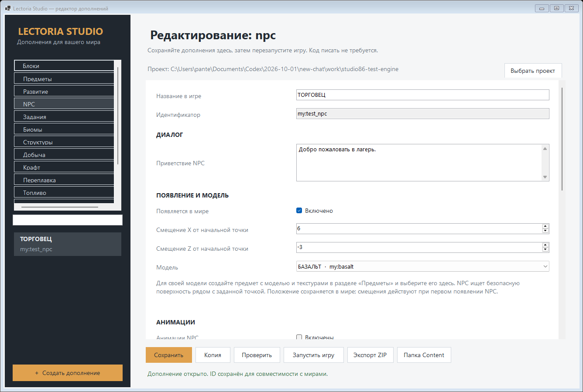
Task: Open the Блоки category in sidebar
Action: (x=64, y=66)
